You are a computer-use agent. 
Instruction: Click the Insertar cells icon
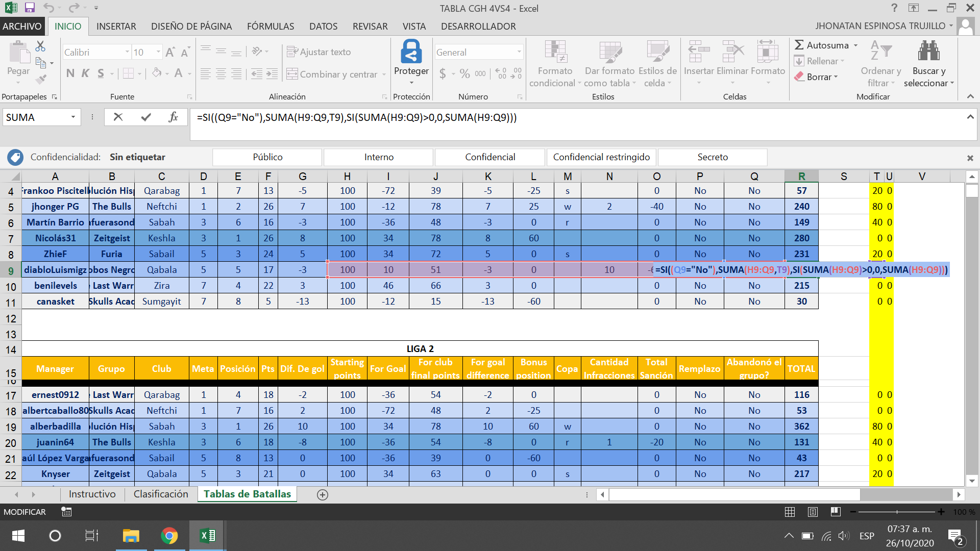click(699, 51)
